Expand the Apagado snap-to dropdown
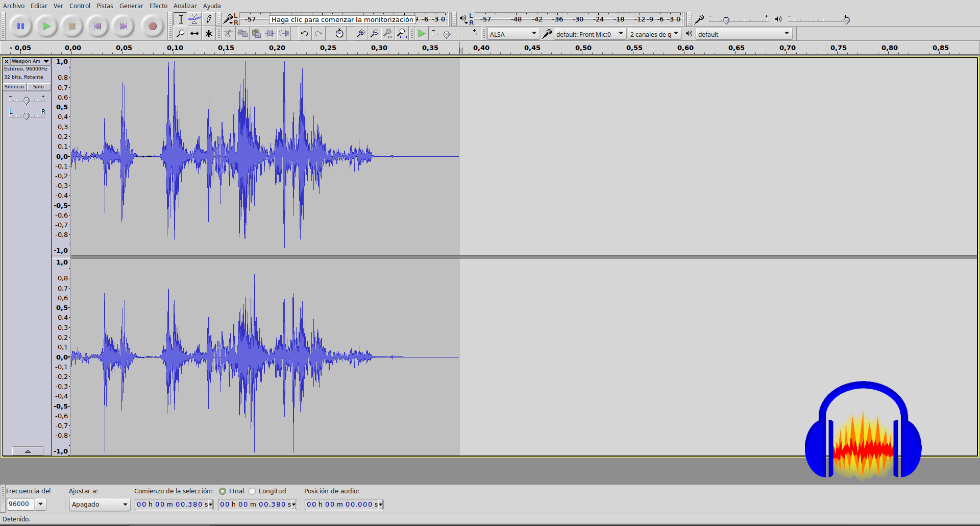 click(100, 505)
